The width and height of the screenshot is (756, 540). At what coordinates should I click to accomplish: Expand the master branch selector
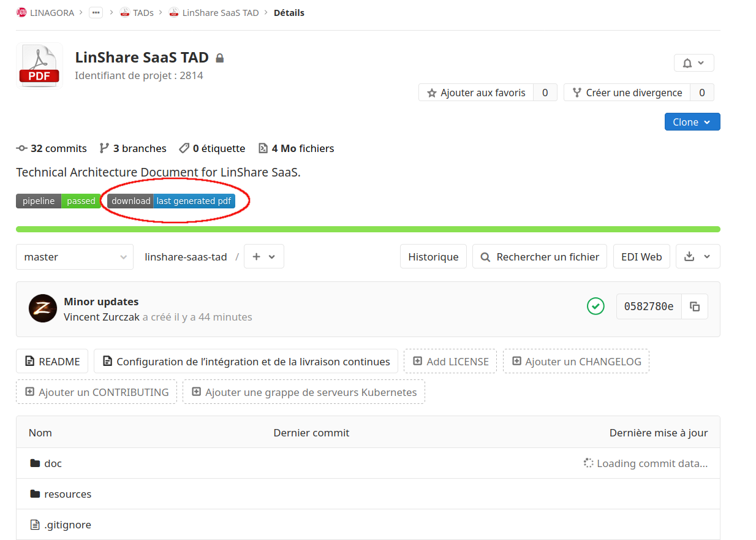[x=74, y=257]
